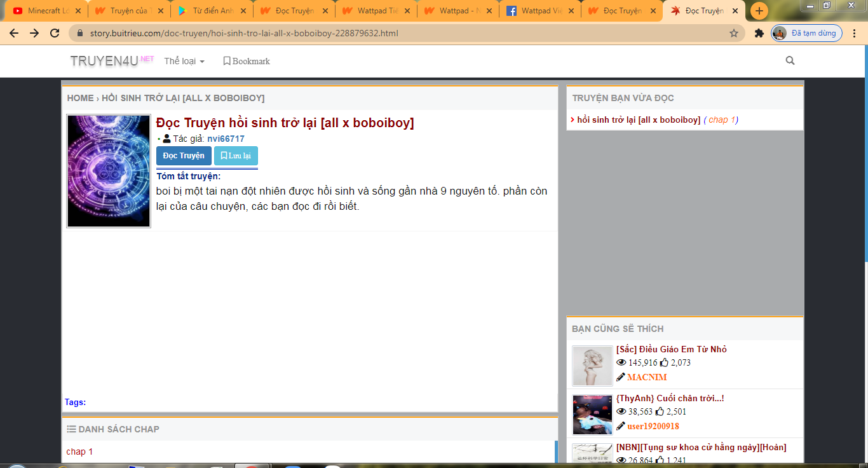Viewport: 868px width, 468px height.
Task: Open the Bookmark menu item
Action: click(x=247, y=61)
